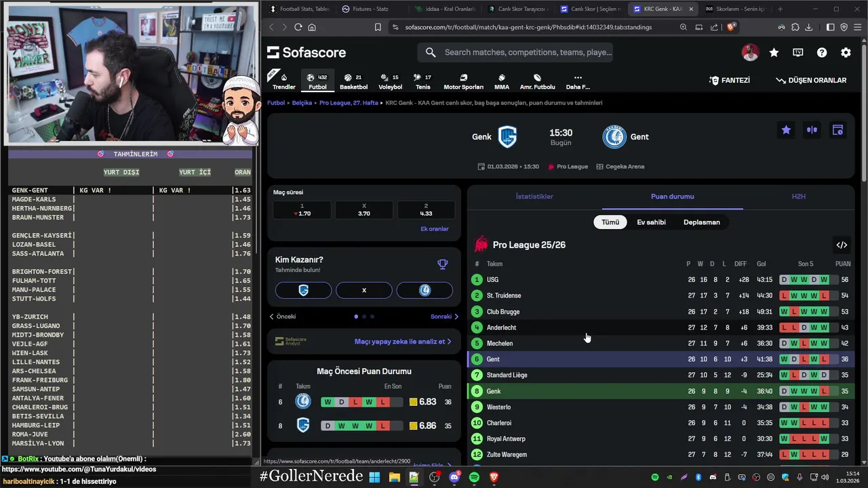Click the trophy icon in Kim Kazanır card

point(442,264)
